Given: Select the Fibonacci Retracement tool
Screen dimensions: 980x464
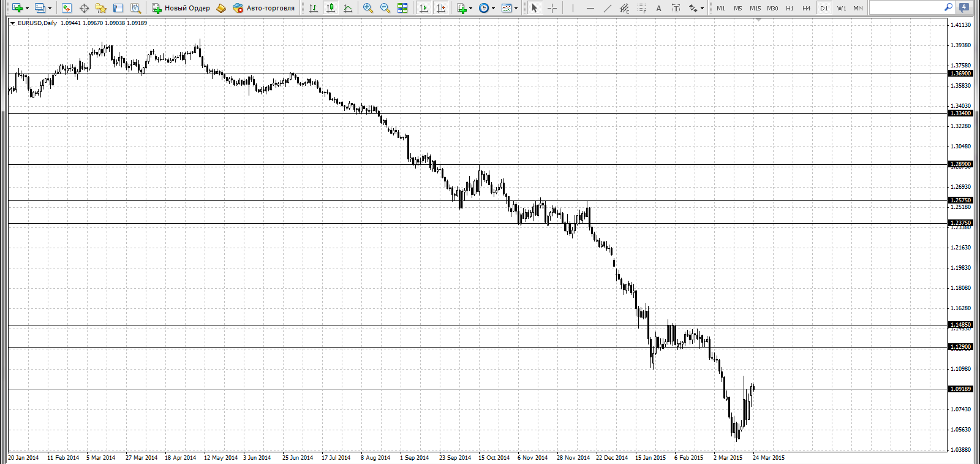Looking at the screenshot, I should [641, 8].
